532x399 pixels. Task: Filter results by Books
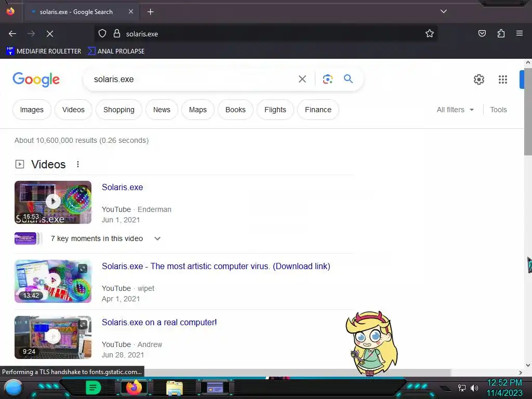coord(235,110)
